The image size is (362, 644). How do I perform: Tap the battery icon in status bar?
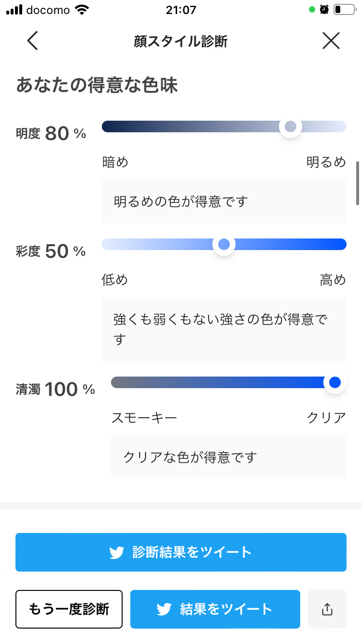pos(344,10)
